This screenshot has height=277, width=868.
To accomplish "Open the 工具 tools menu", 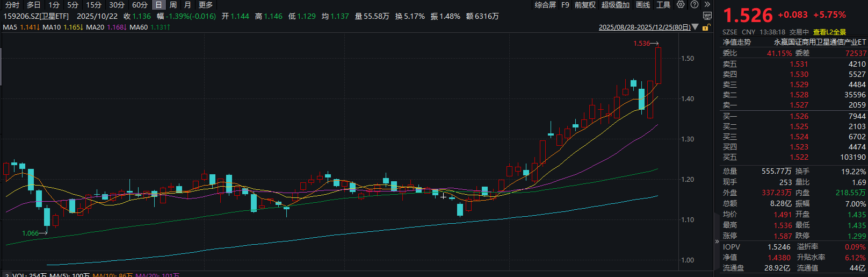I will click(663, 5).
